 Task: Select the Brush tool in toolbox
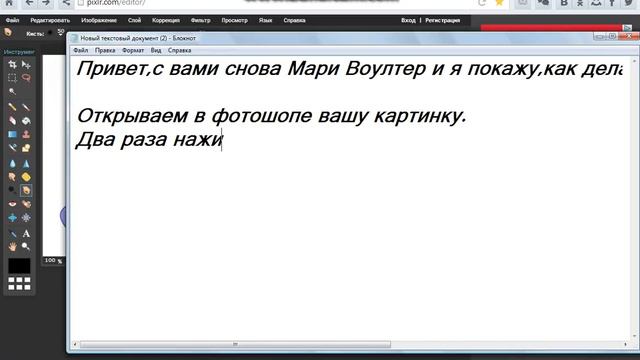tap(26, 107)
